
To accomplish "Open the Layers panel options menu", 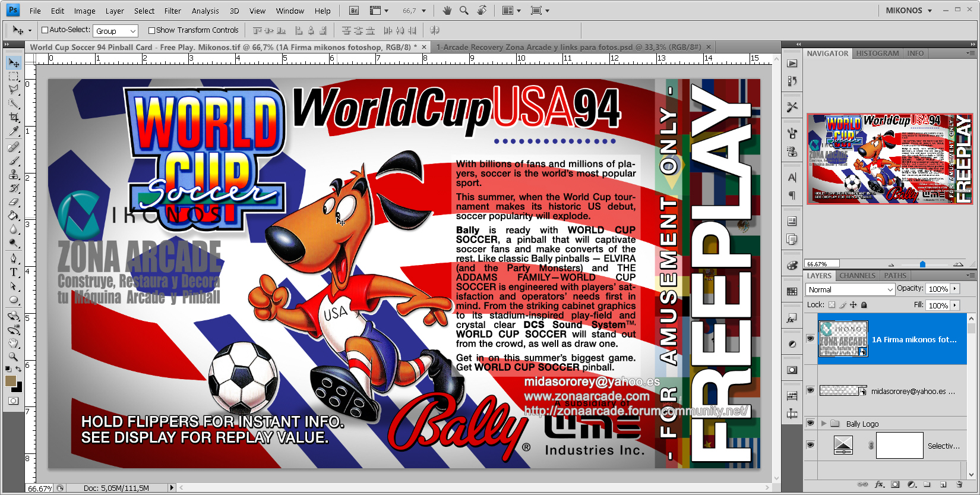I will point(970,276).
